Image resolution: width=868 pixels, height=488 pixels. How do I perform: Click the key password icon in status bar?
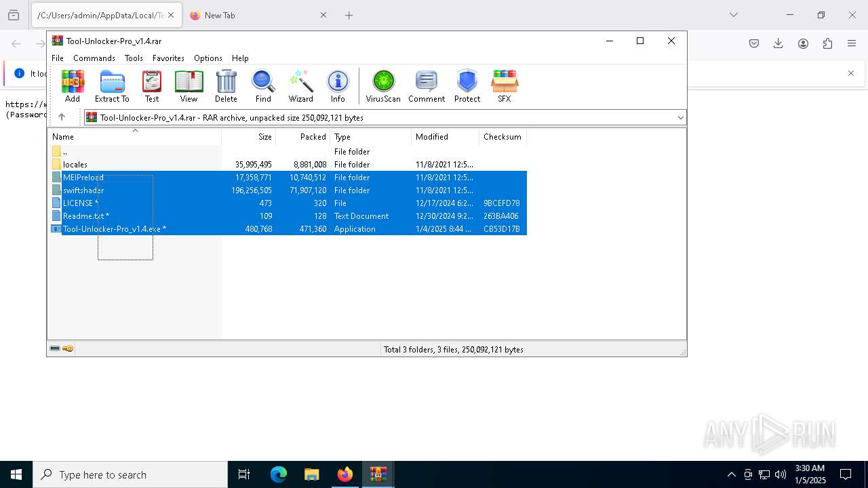coord(68,348)
